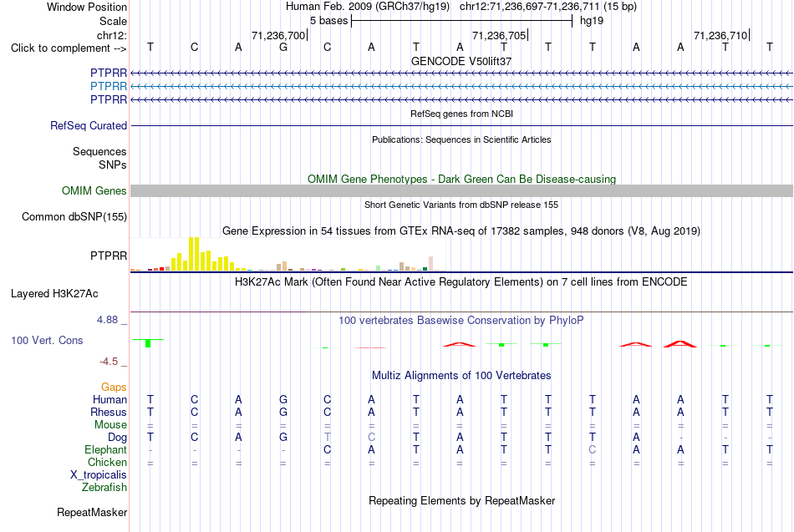
Task: Click the 71,236,710 coordinate marker
Action: [x=720, y=35]
